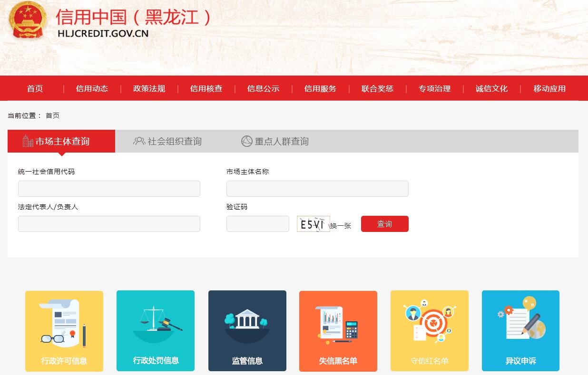Focus the 市场主体名称 input field
The width and height of the screenshot is (588, 375).
coord(317,189)
